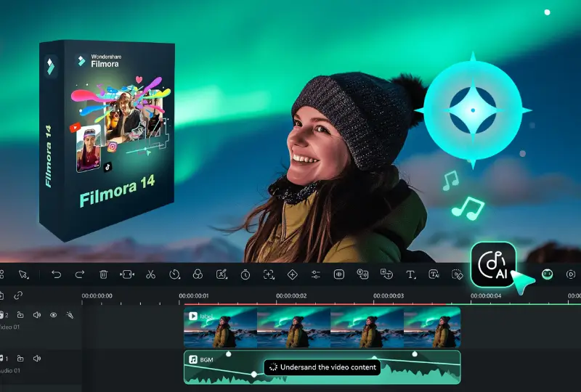Open the adjust sliders panel icon
Image resolution: width=581 pixels, height=392 pixels.
pyautogui.click(x=316, y=274)
